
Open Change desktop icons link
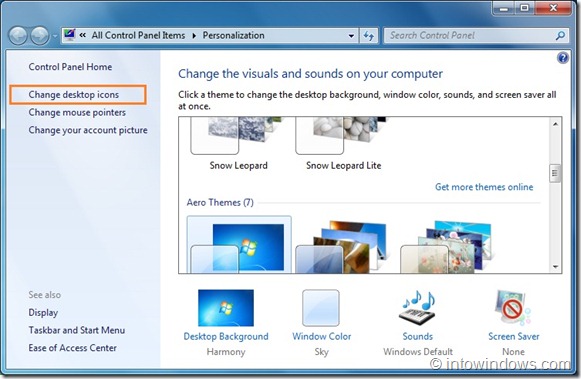point(74,95)
